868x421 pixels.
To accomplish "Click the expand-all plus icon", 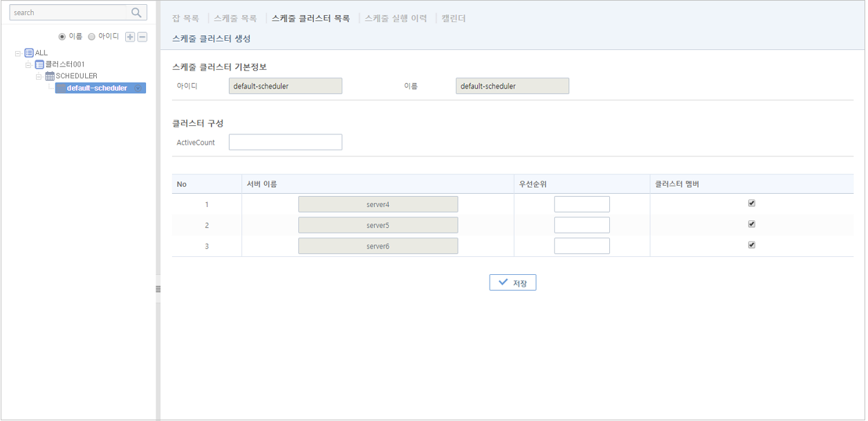I will 130,37.
